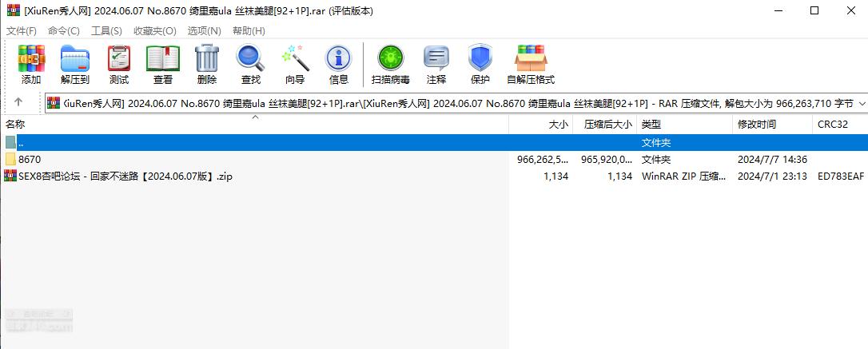Screen dimensions: 868x349
Task: Sort by Modified (修改时间) column header
Action: click(x=773, y=125)
